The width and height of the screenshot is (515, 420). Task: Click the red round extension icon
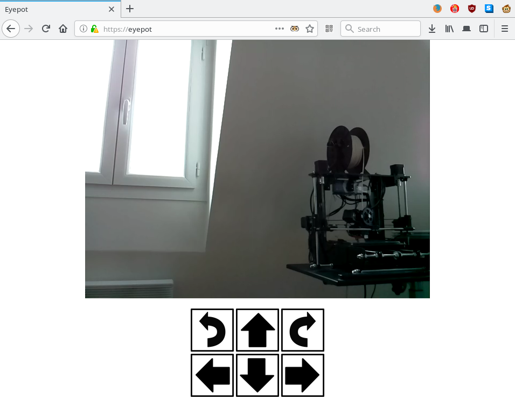point(455,9)
